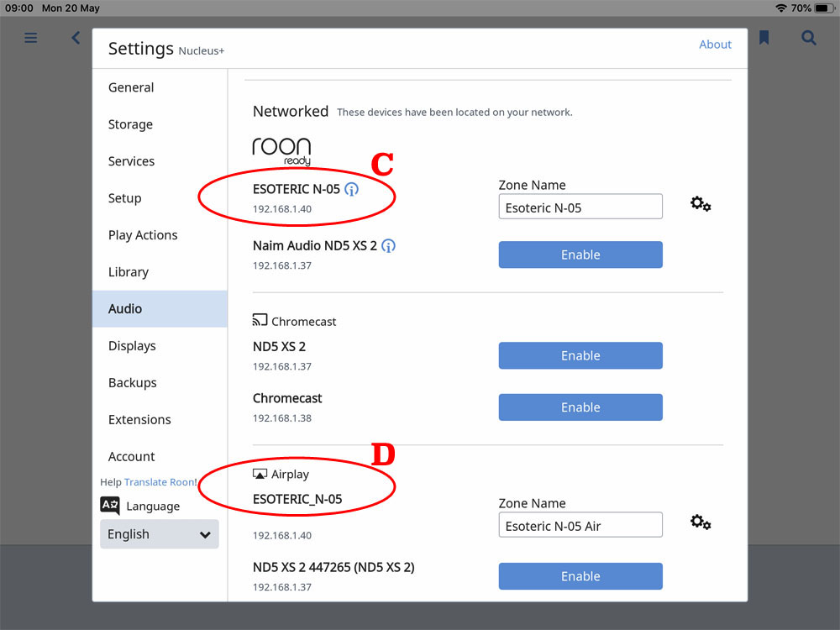The height and width of the screenshot is (630, 840).
Task: Open the bookmark icon in top bar
Action: pos(764,38)
